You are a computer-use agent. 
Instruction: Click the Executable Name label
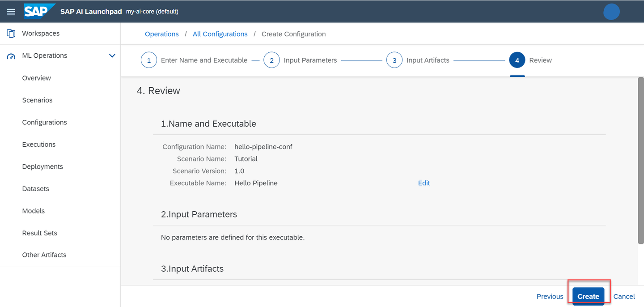pyautogui.click(x=198, y=183)
